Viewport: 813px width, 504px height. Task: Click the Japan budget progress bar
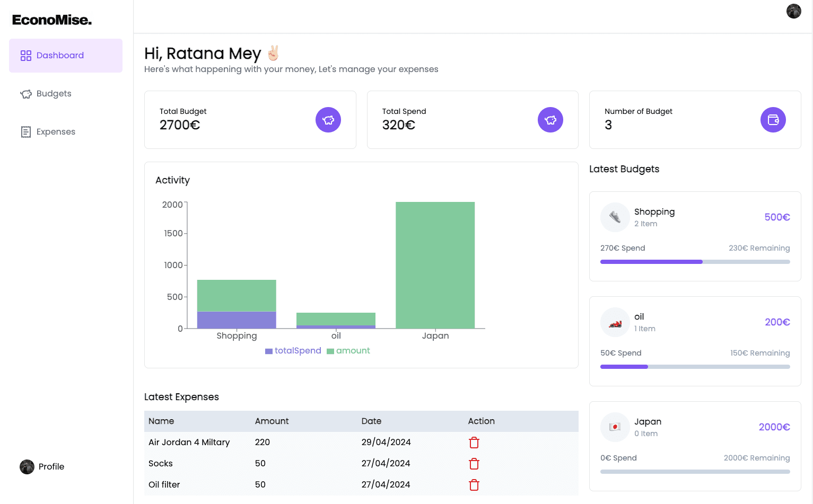coord(695,472)
